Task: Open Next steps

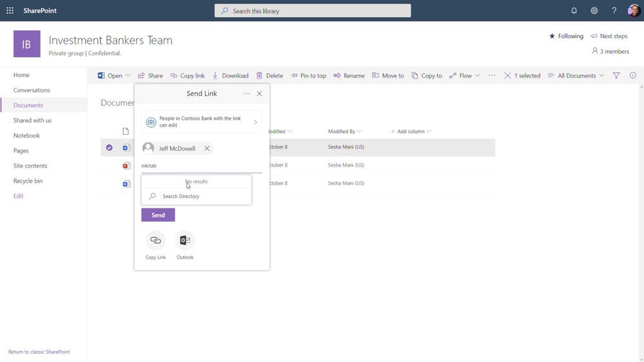Action: click(x=609, y=36)
